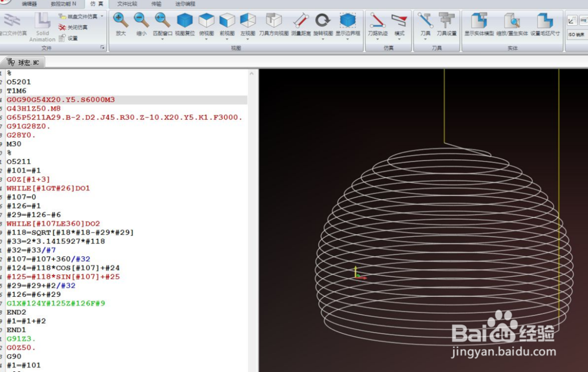
Task: Open the ISO 铣床 machine type combo box
Action: (x=577, y=35)
